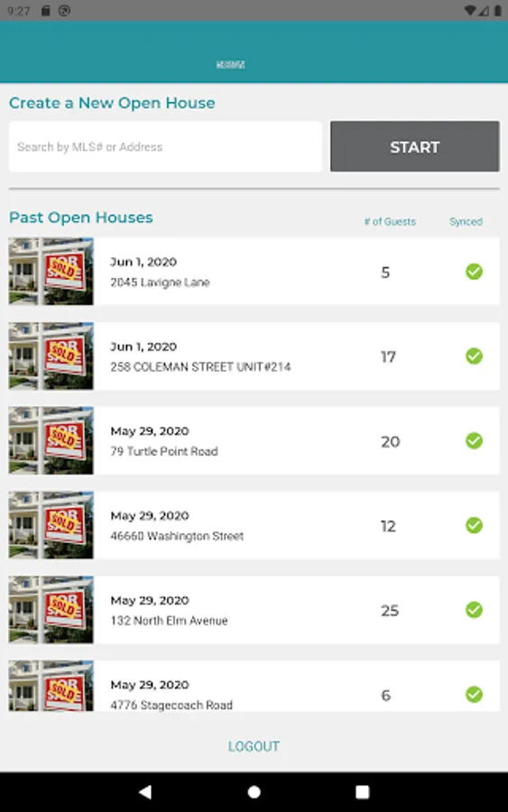Click synced checkmark for 258 Coleman Street
This screenshot has width=508, height=812.
(474, 355)
